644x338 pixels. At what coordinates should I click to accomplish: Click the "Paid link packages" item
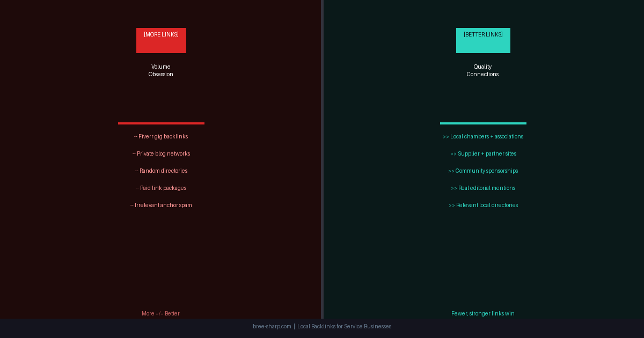pos(161,188)
